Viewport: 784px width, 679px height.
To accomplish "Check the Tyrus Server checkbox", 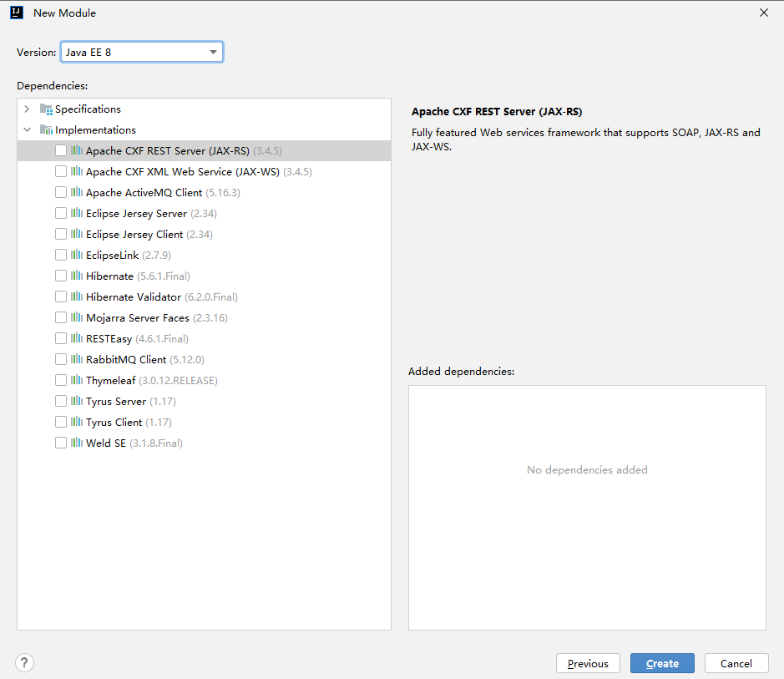I will (x=61, y=401).
